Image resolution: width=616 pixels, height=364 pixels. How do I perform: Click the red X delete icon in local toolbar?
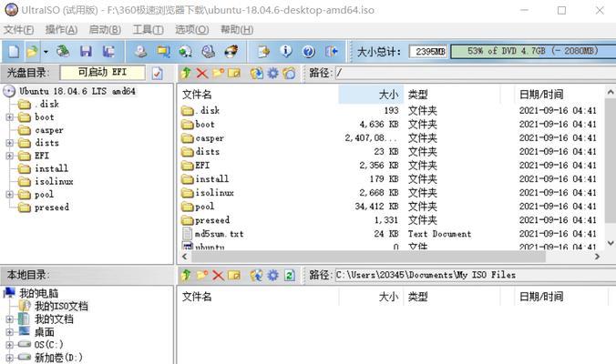tap(218, 276)
